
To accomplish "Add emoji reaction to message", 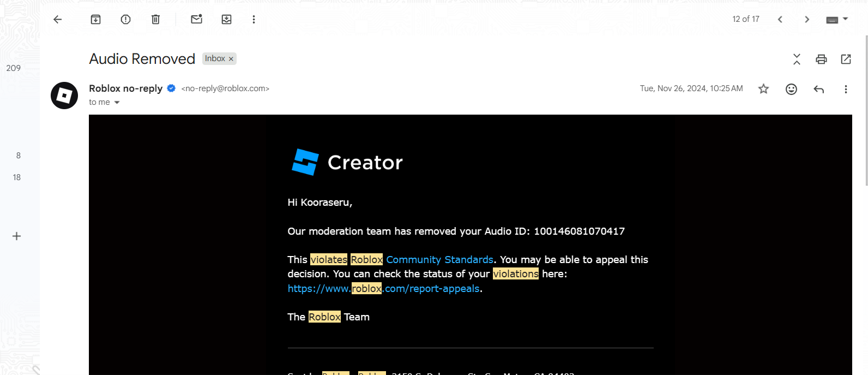I will [791, 89].
